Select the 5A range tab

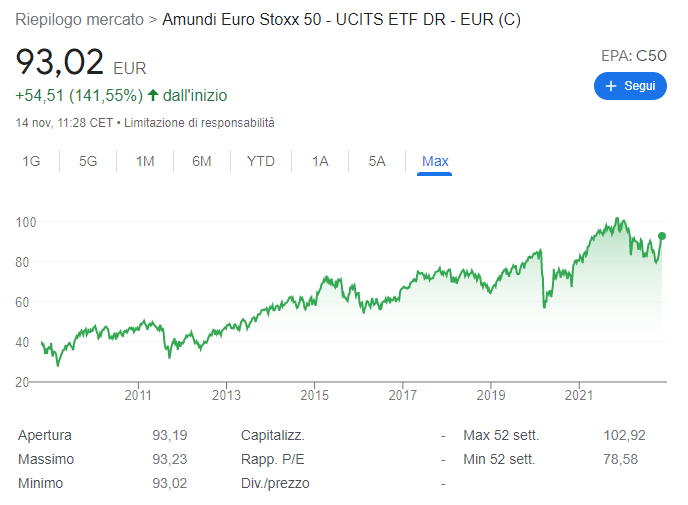coord(377,161)
